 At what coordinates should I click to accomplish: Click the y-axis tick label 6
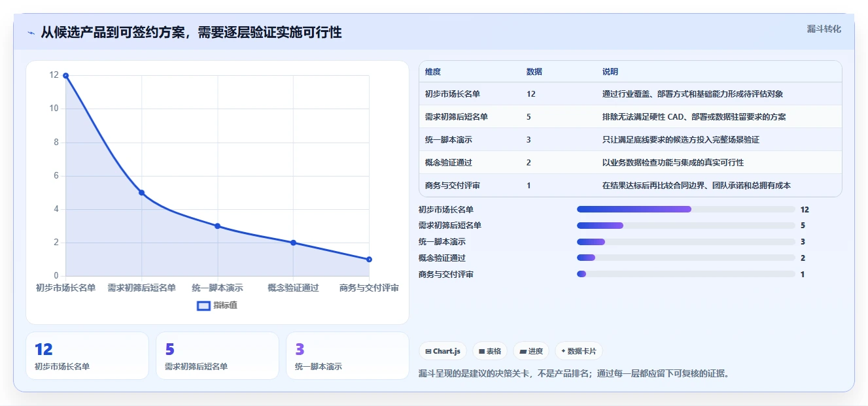(x=56, y=176)
